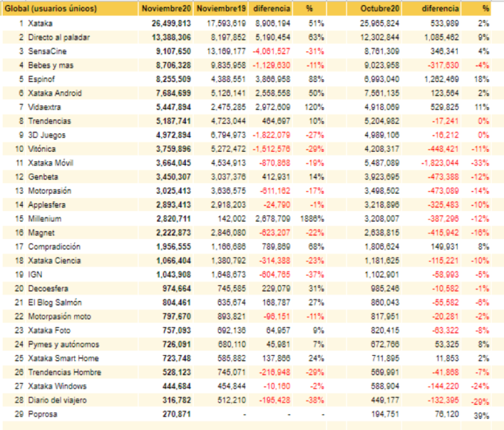Select SensaCine's negative difference -4,061,527
504x430 pixels.
pyautogui.click(x=271, y=51)
